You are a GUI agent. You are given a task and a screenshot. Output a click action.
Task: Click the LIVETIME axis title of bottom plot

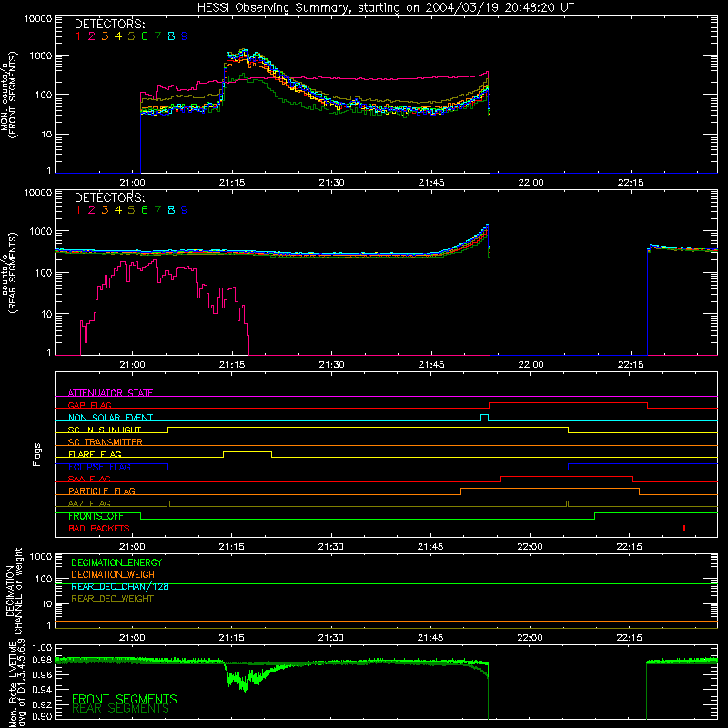17,683
